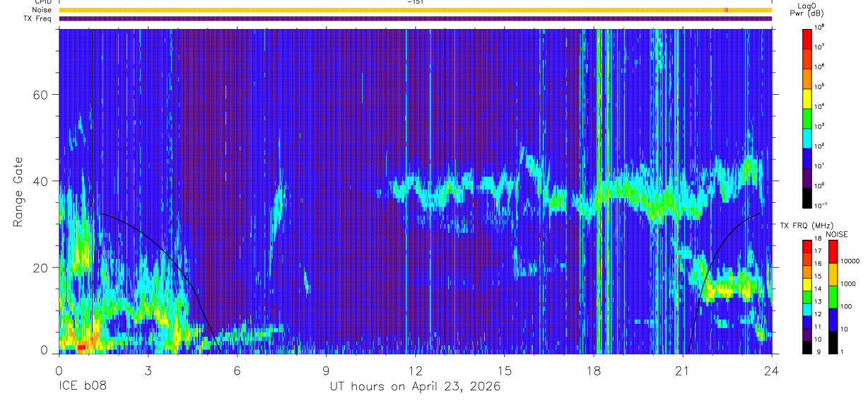
Task: Click the black segment of the TX FRQ colorbar
Action: click(807, 347)
